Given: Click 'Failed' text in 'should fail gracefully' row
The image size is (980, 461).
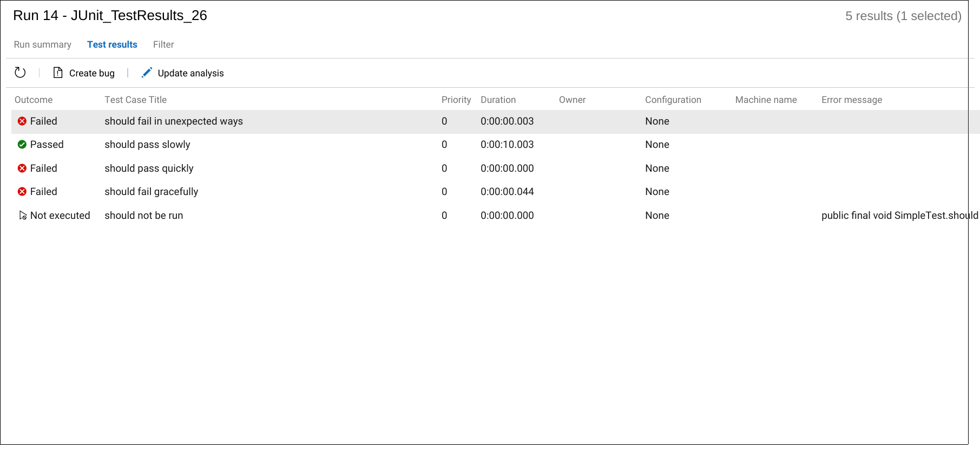Looking at the screenshot, I should coord(44,192).
